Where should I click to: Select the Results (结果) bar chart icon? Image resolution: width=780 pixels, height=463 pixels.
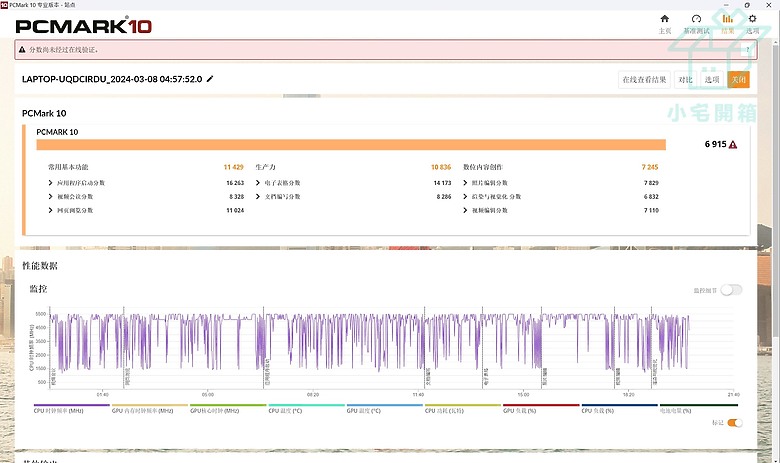727,22
